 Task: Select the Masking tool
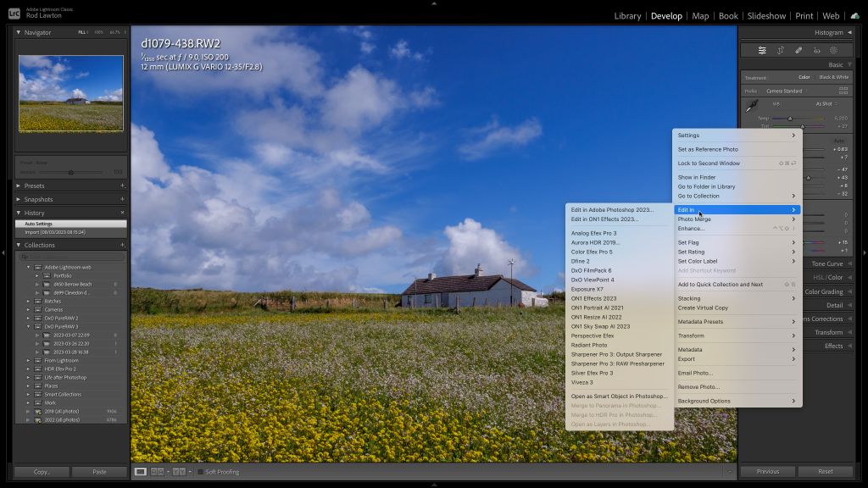click(834, 50)
